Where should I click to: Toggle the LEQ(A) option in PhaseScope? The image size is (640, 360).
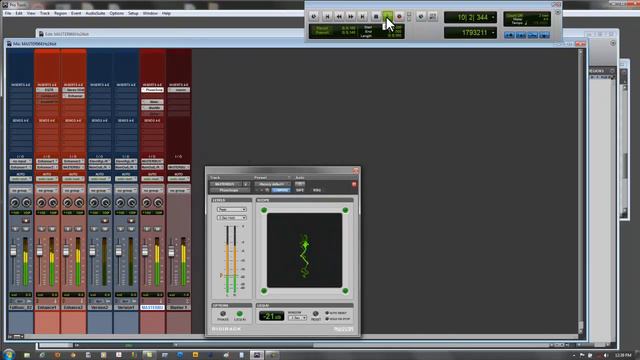pyautogui.click(x=240, y=314)
